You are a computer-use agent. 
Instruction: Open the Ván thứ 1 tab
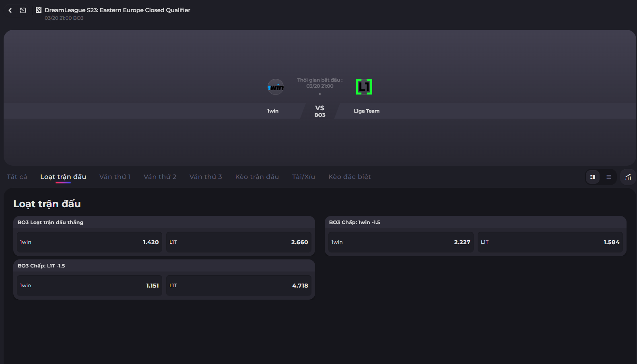click(x=115, y=177)
